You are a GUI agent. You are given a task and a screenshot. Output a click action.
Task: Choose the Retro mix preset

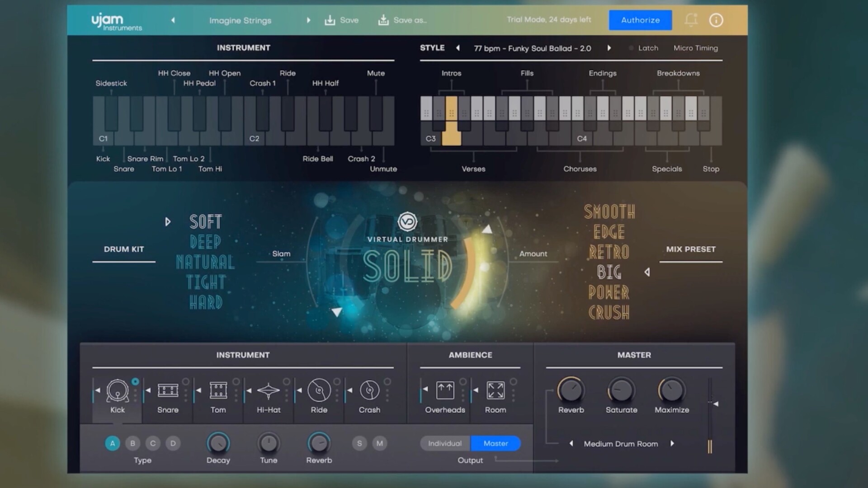[609, 252]
